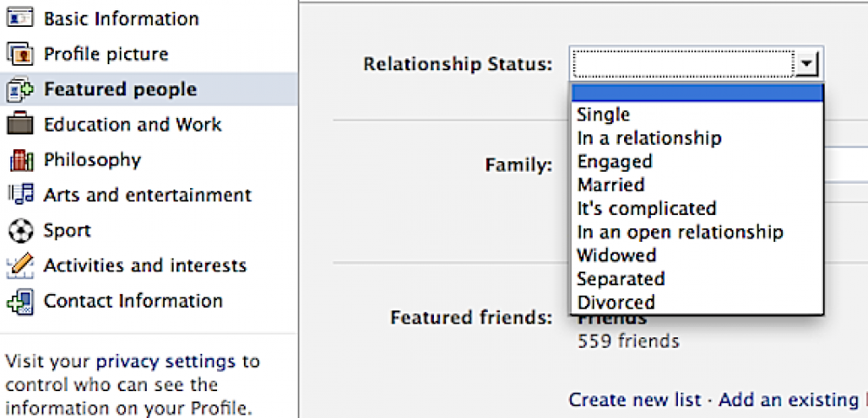Click the Arts and entertainment music icon
868x418 pixels.
tap(20, 195)
